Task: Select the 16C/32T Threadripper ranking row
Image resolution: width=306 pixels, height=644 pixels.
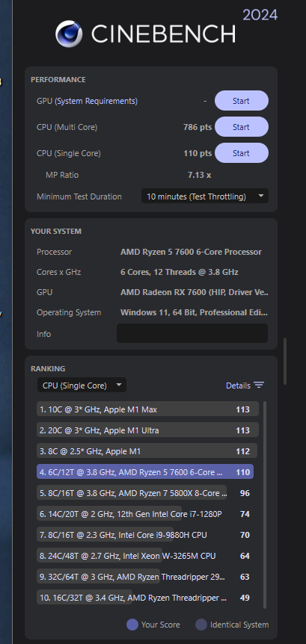Action: point(144,598)
